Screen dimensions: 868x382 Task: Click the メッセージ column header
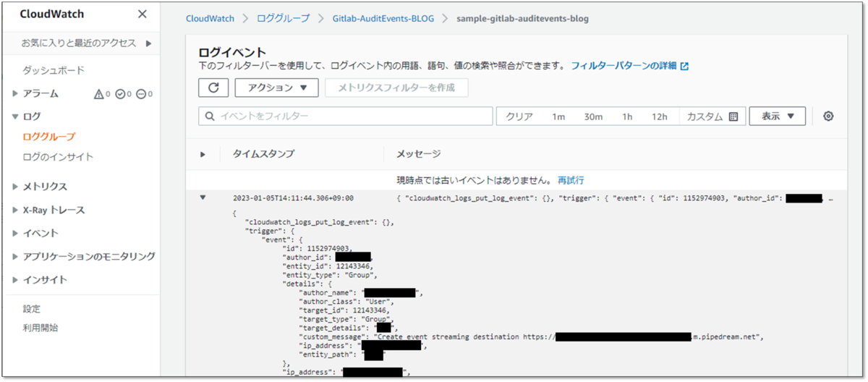pyautogui.click(x=418, y=154)
